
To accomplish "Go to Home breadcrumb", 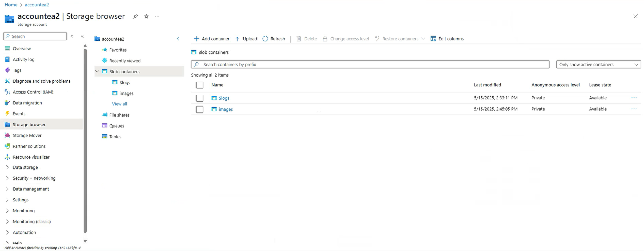I will [x=11, y=5].
